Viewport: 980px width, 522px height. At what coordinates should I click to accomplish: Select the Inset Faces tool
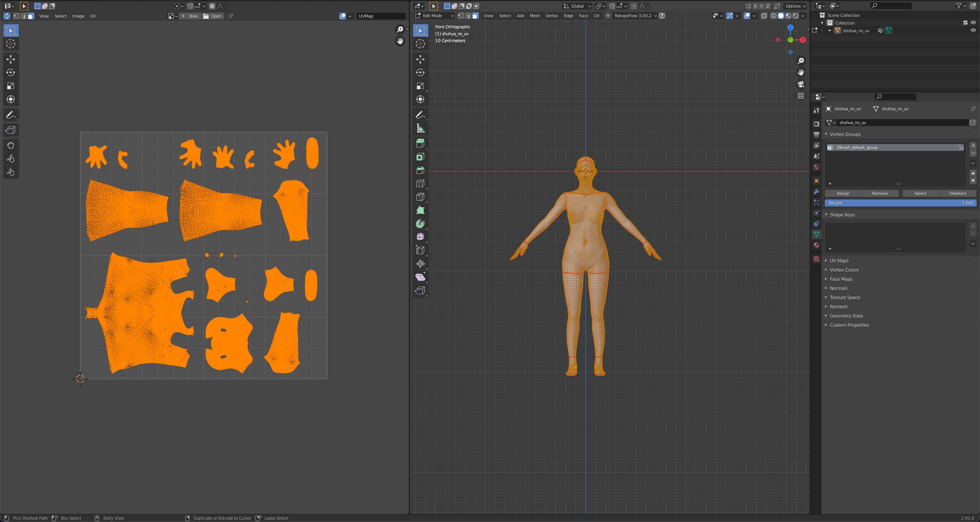(x=420, y=157)
